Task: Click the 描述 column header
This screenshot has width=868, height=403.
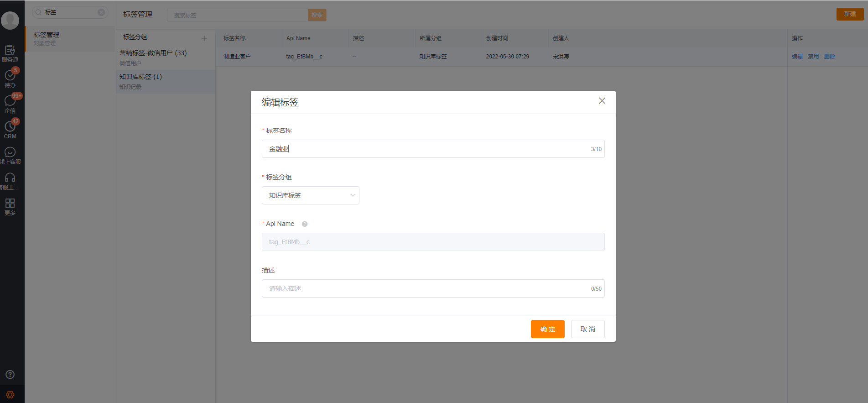Action: [359, 38]
